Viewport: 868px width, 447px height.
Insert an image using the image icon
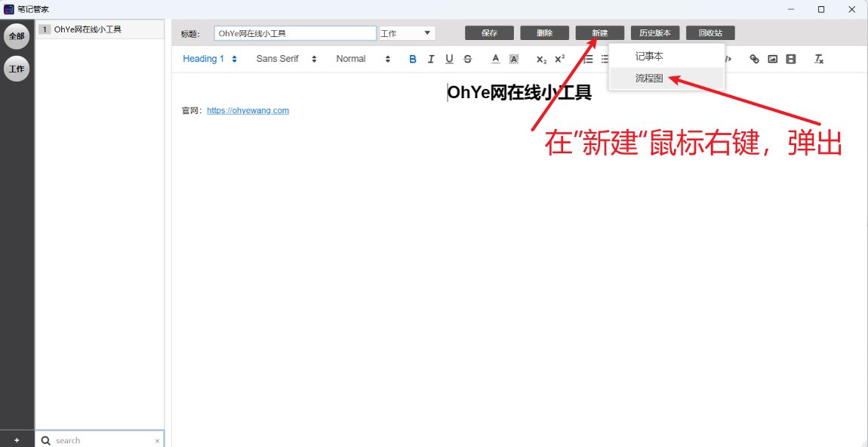[x=772, y=59]
